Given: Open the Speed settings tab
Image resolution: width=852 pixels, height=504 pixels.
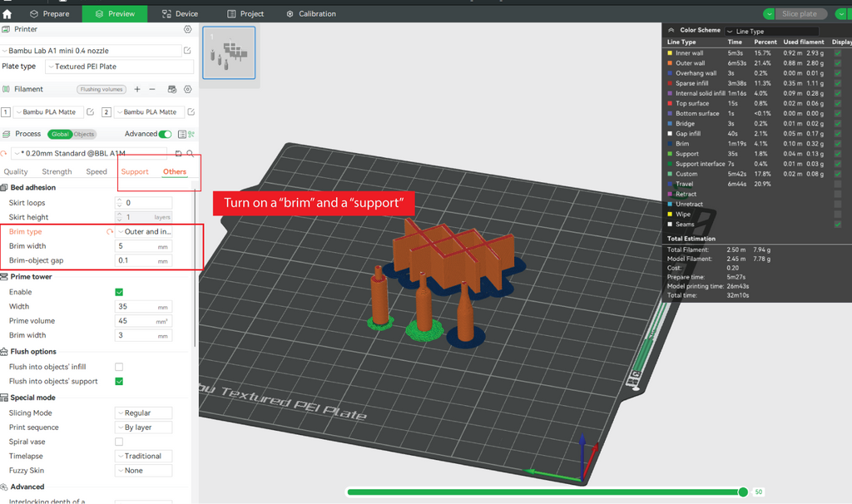Looking at the screenshot, I should point(97,171).
